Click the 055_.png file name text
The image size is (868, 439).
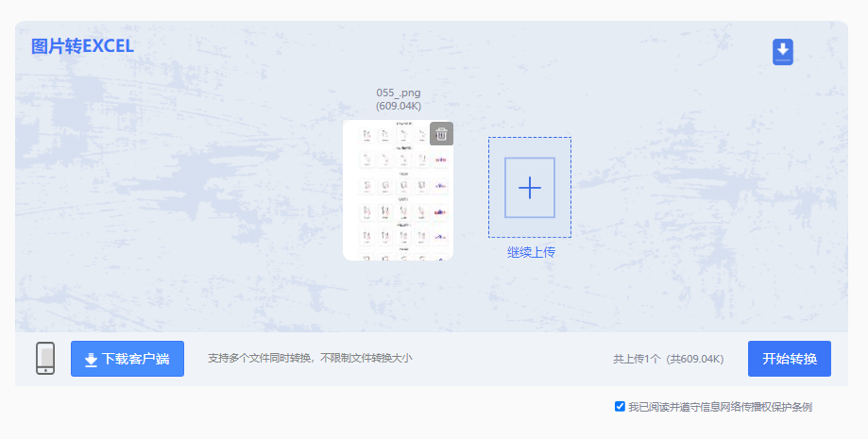tap(399, 93)
